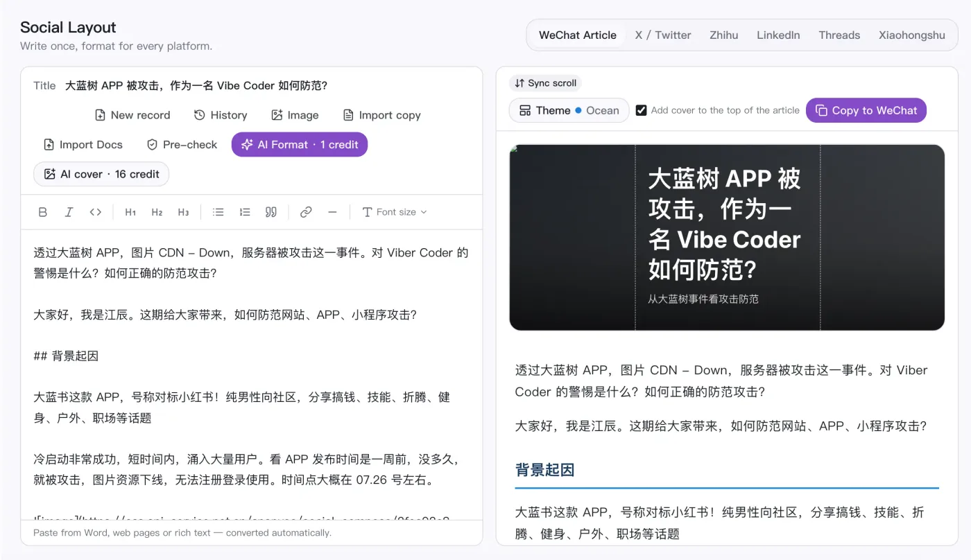Switch to the Zhihu tab
This screenshot has width=971, height=560.
pyautogui.click(x=724, y=35)
